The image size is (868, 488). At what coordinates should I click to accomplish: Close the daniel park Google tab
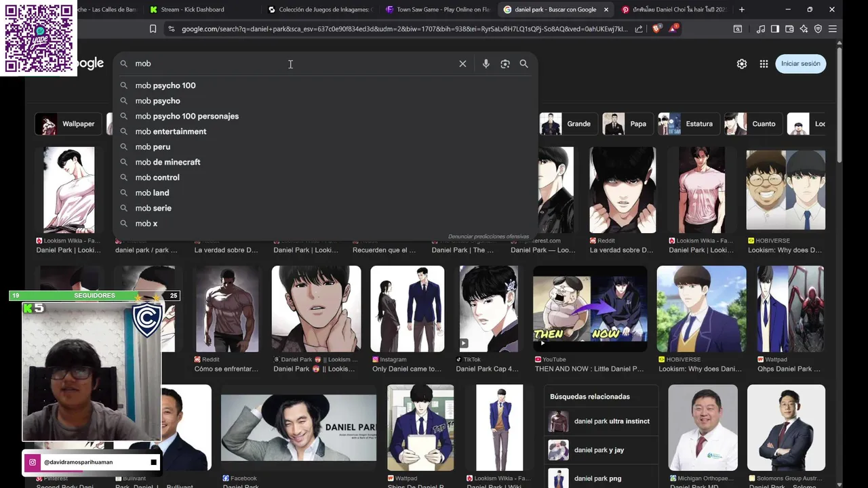[x=606, y=9]
